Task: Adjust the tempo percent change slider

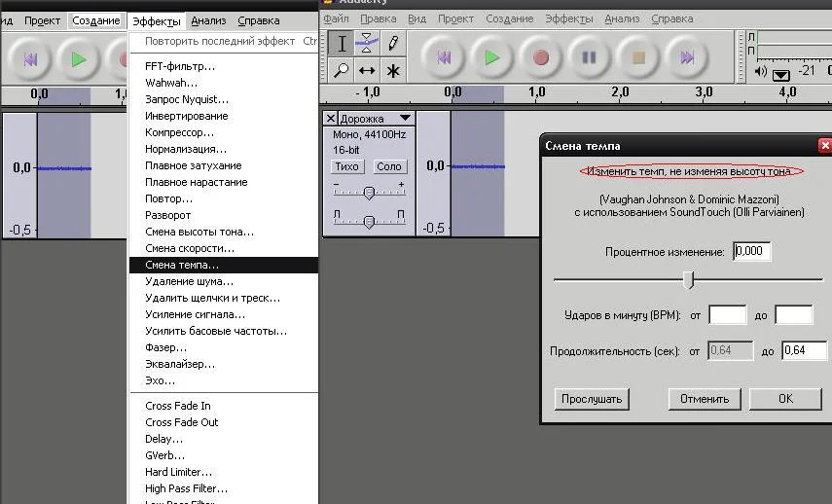Action: [688, 279]
